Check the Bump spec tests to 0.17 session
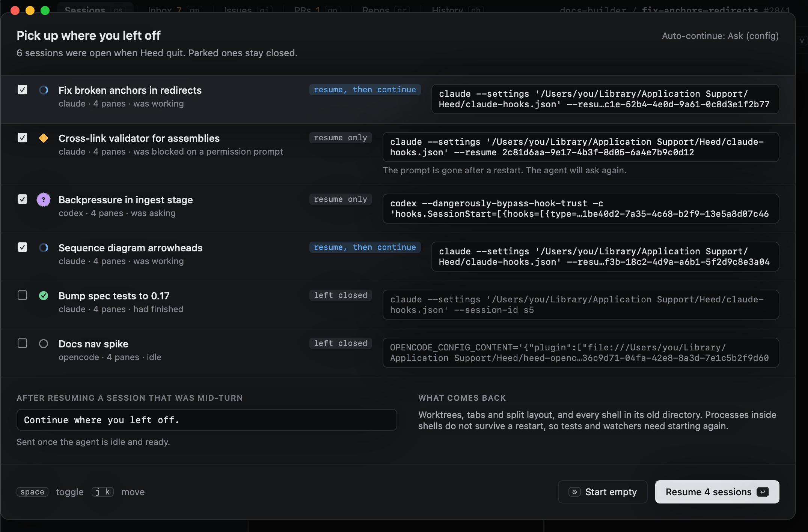 tap(23, 295)
